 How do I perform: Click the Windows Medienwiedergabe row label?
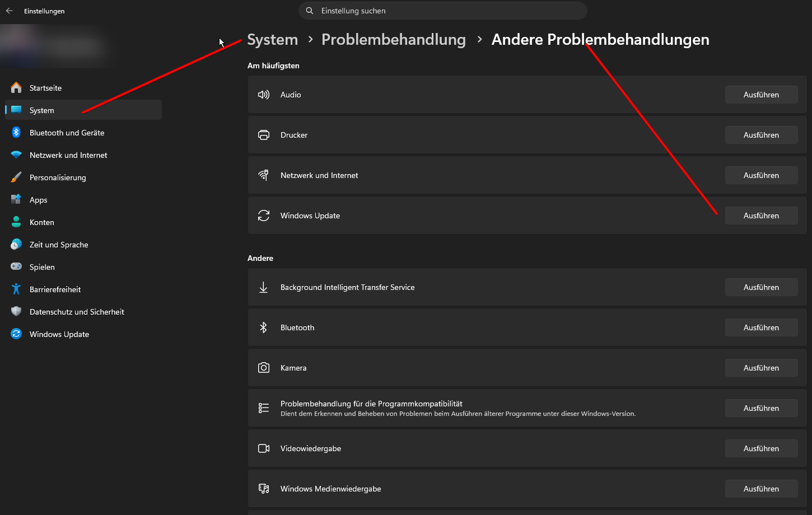pyautogui.click(x=331, y=489)
